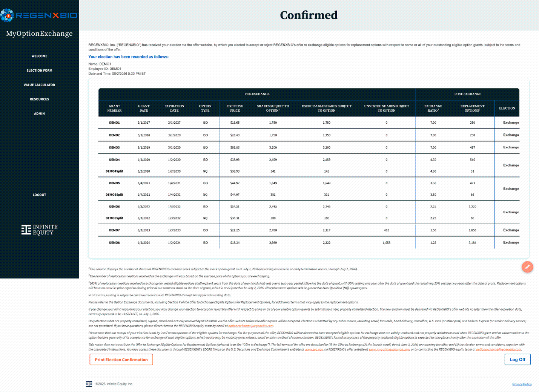Select grant number DEMO8 cell
Viewport: 539px width, 392px height.
pos(115,243)
